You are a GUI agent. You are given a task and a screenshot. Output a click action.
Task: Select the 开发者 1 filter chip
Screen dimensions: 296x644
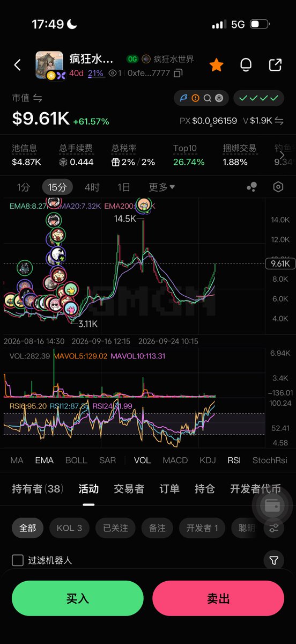click(x=202, y=528)
